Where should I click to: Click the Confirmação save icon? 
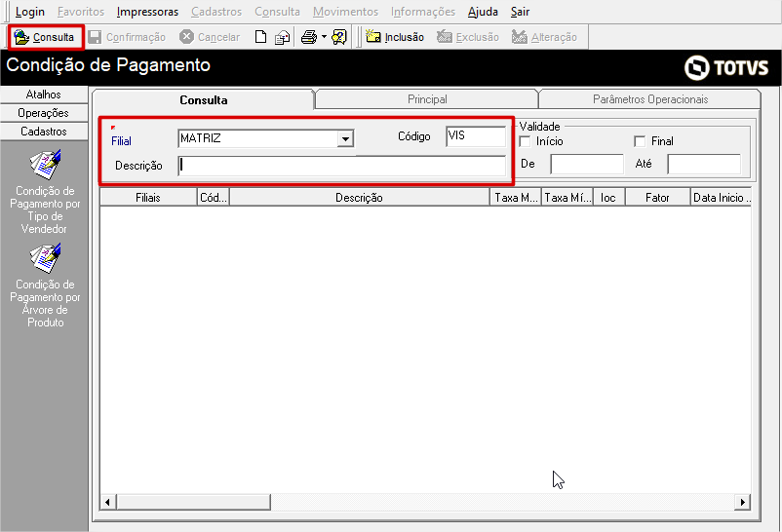tap(95, 37)
